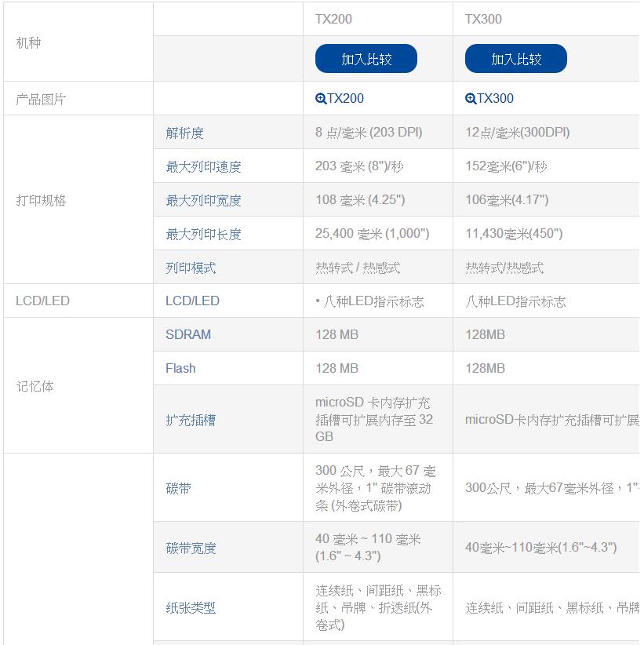Open the TX300 product image link text
The image size is (644, 645).
coord(495,99)
